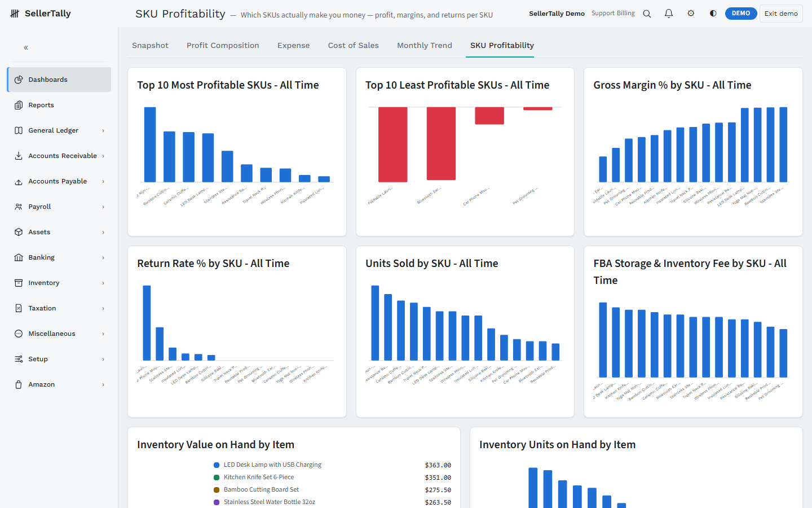The width and height of the screenshot is (812, 508).
Task: Open the settings gear icon
Action: (691, 14)
